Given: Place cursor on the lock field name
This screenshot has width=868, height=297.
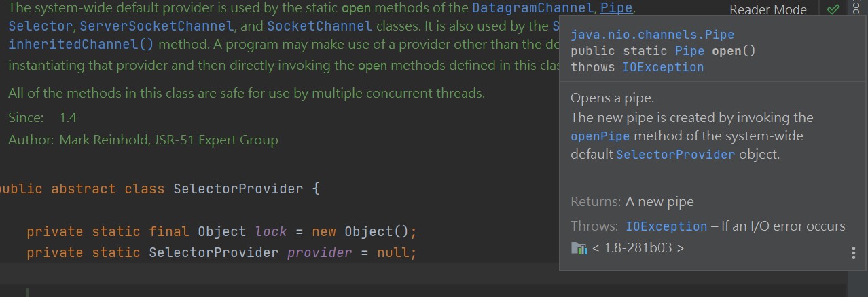Looking at the screenshot, I should coord(271,232).
